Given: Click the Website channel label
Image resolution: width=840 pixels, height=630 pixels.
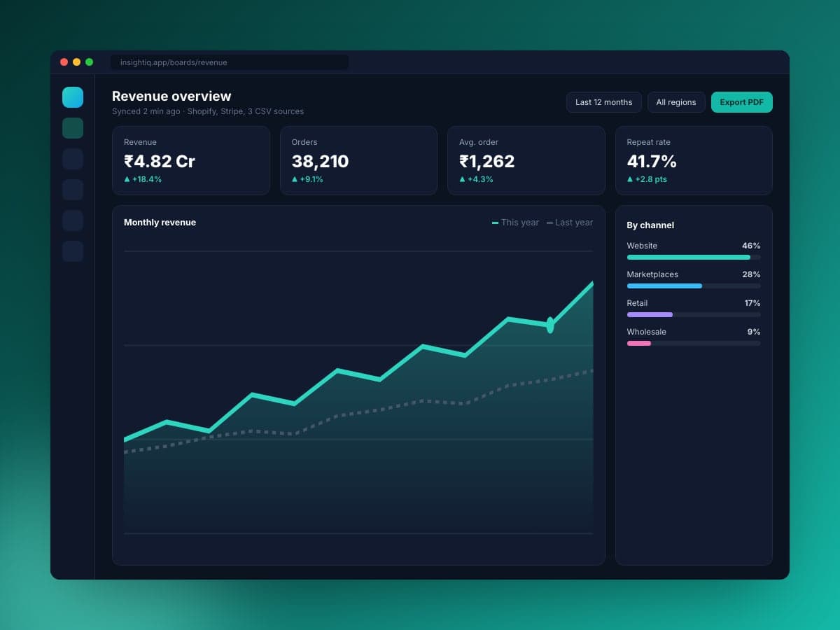Looking at the screenshot, I should tap(642, 246).
